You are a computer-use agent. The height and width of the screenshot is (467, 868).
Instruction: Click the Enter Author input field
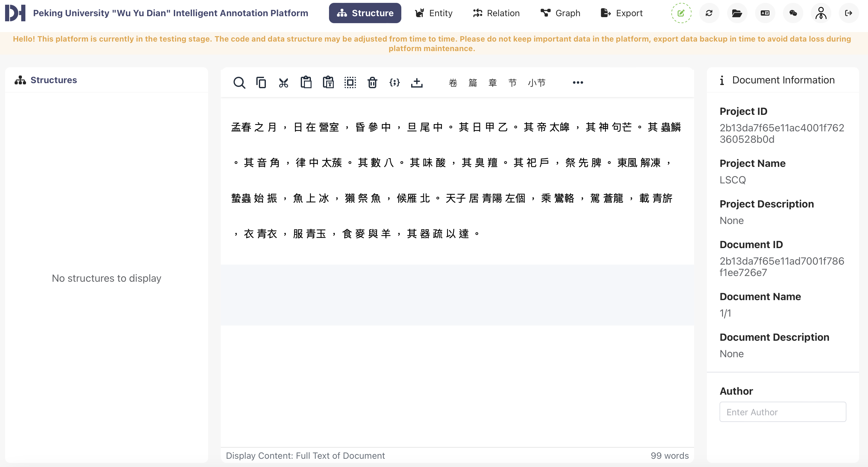click(782, 412)
